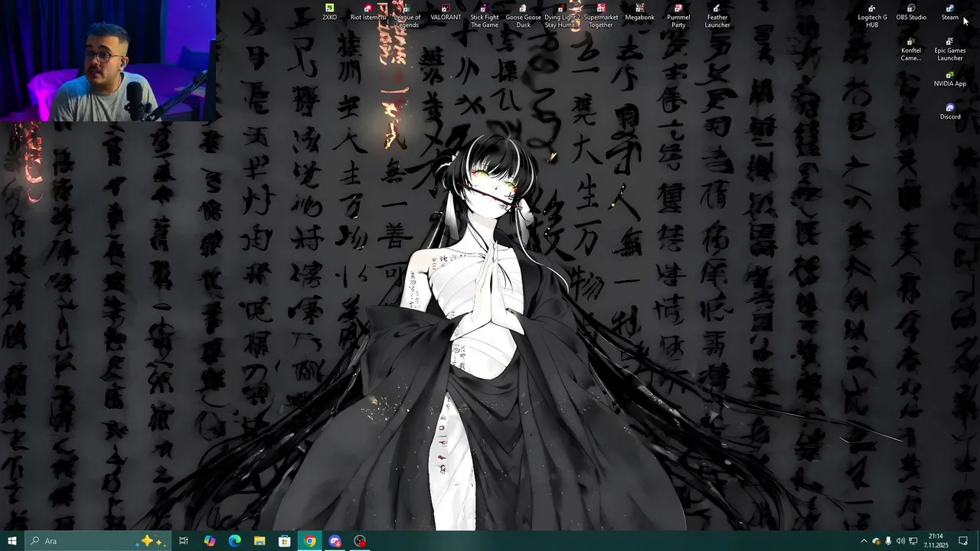Click Stick Fight The Game desktop icon
Viewport: 980px width, 551px height.
(x=485, y=16)
